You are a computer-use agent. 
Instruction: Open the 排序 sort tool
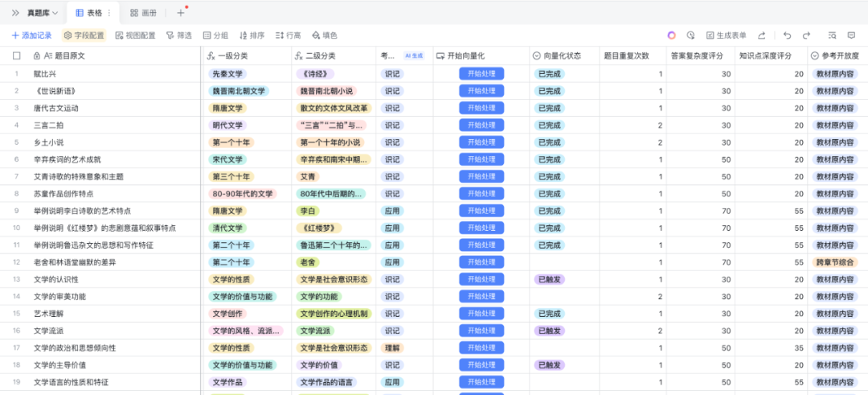pyautogui.click(x=252, y=35)
